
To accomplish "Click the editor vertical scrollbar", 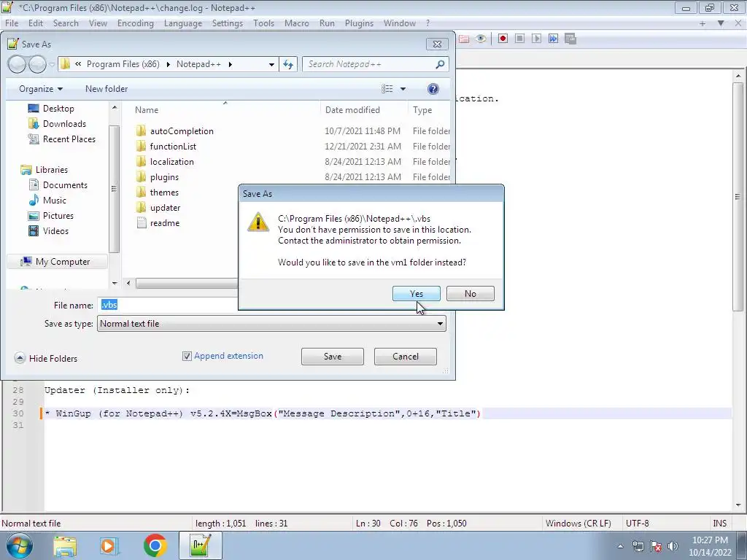I will tap(738, 197).
